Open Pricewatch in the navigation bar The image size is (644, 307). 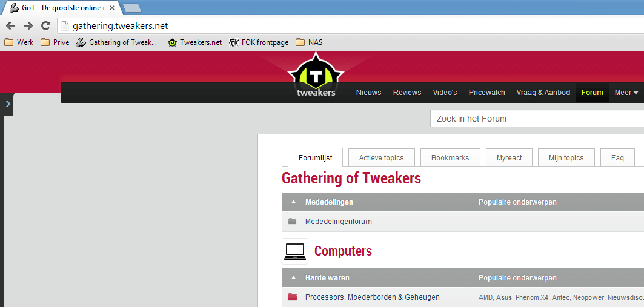coord(486,93)
